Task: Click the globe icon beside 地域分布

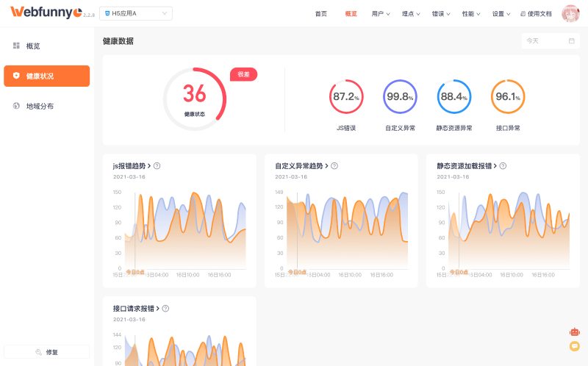Action: tap(16, 106)
